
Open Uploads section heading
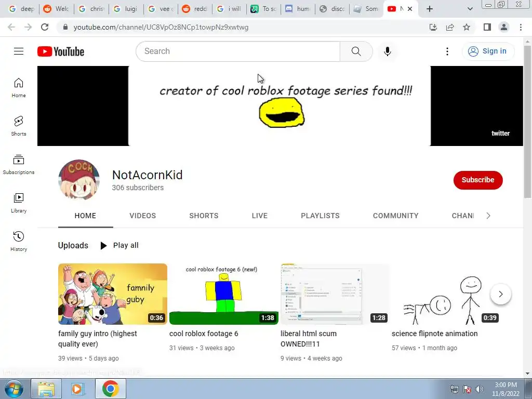point(73,245)
